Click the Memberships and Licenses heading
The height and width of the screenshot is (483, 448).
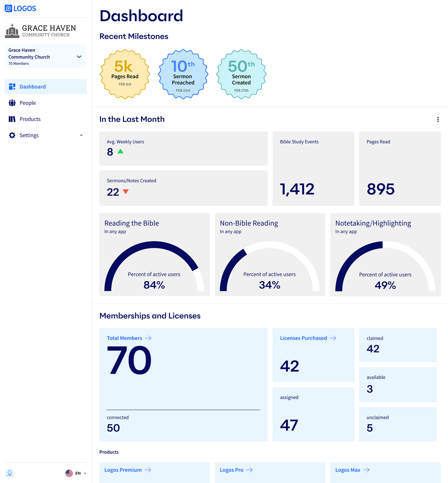click(150, 316)
